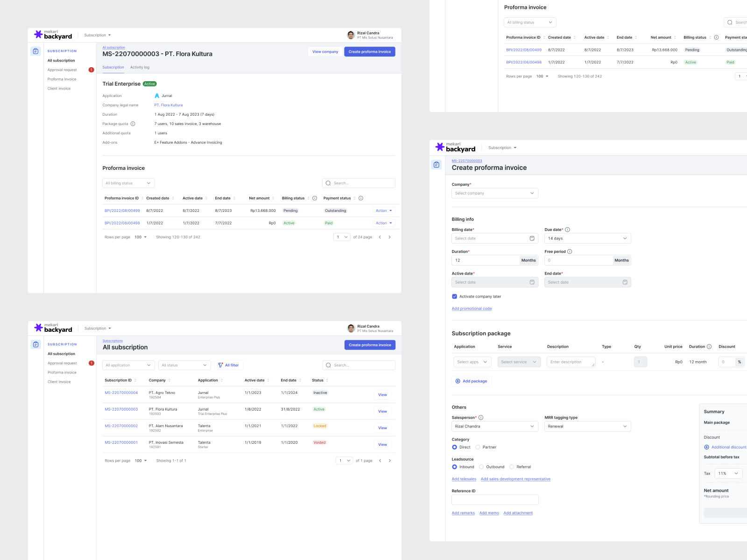The height and width of the screenshot is (560, 747).
Task: Open Approval request in sidebar menu
Action: [62, 70]
